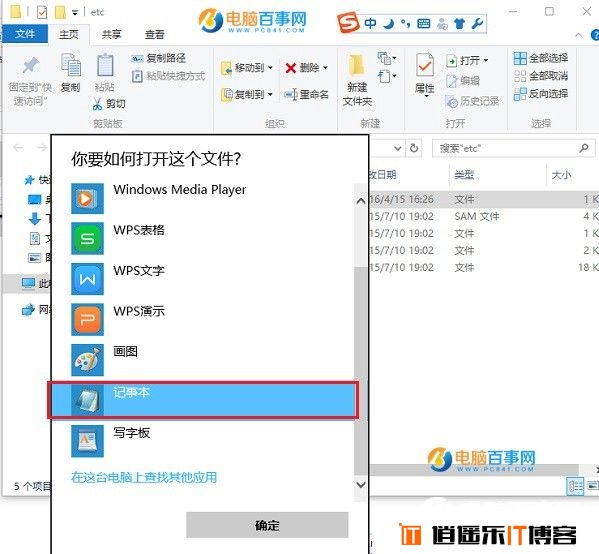Switch to the 共享 ribbon tab
Screen dimensions: 599x554
(x=112, y=34)
